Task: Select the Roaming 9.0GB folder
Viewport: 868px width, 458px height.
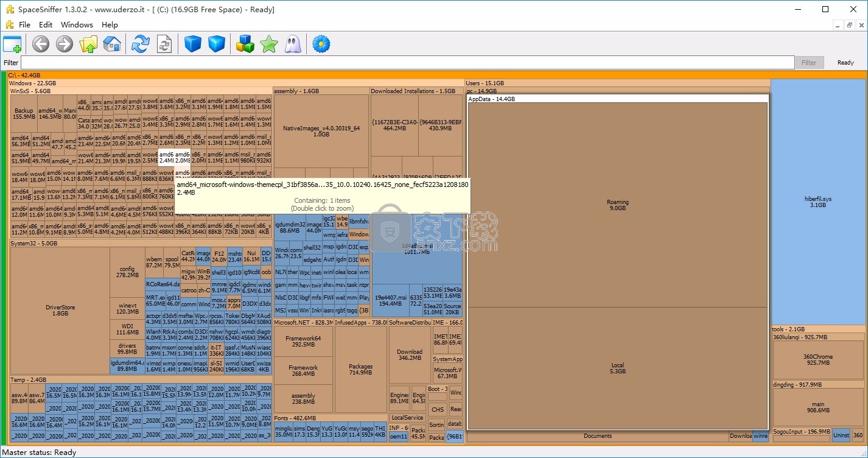Action: tap(617, 205)
